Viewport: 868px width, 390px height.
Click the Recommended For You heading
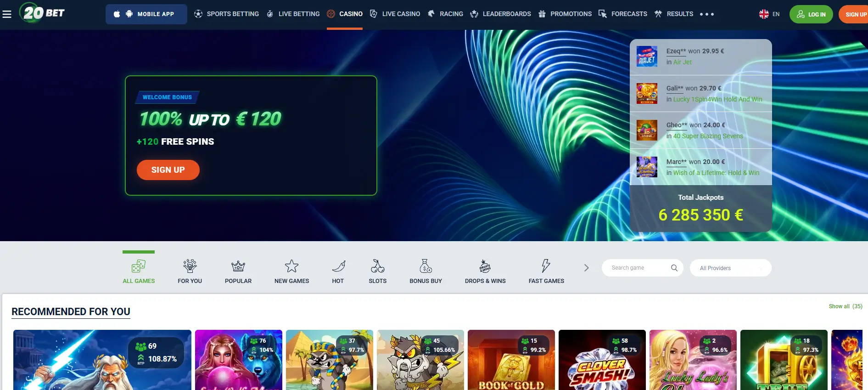[x=71, y=311]
